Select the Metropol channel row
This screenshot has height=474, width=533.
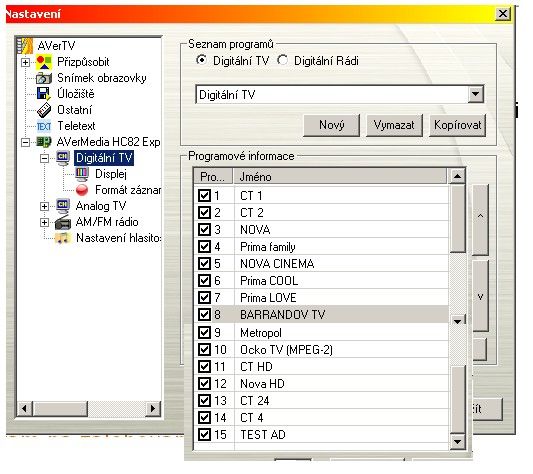tap(322, 333)
